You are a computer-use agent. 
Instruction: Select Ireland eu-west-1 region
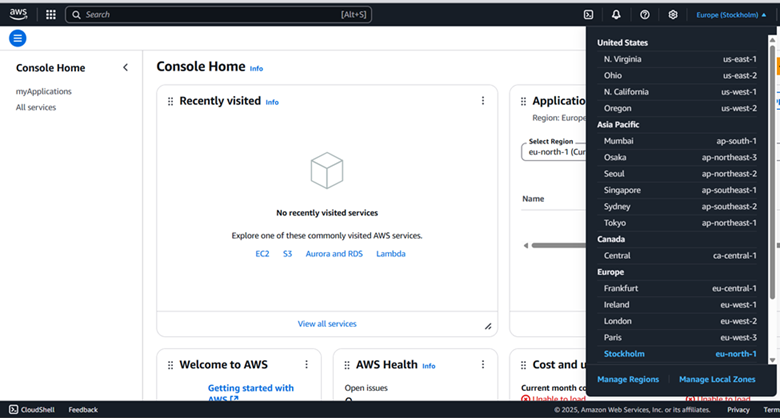[677, 305]
